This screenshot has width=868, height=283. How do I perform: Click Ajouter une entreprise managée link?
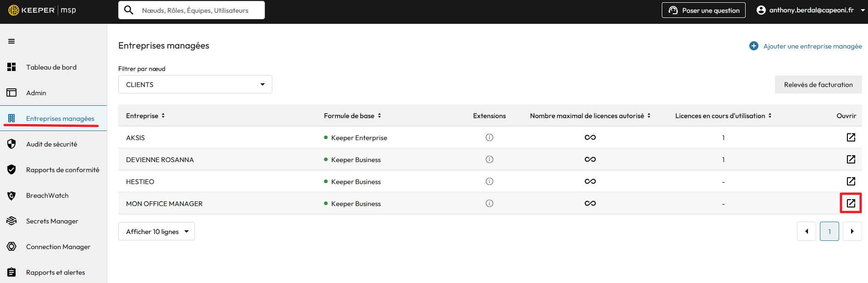click(813, 46)
